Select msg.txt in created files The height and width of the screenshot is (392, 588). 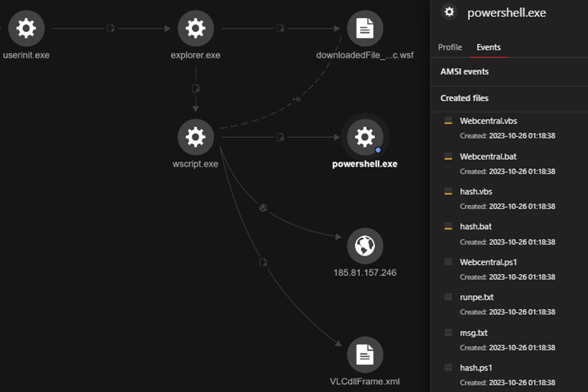(x=473, y=333)
